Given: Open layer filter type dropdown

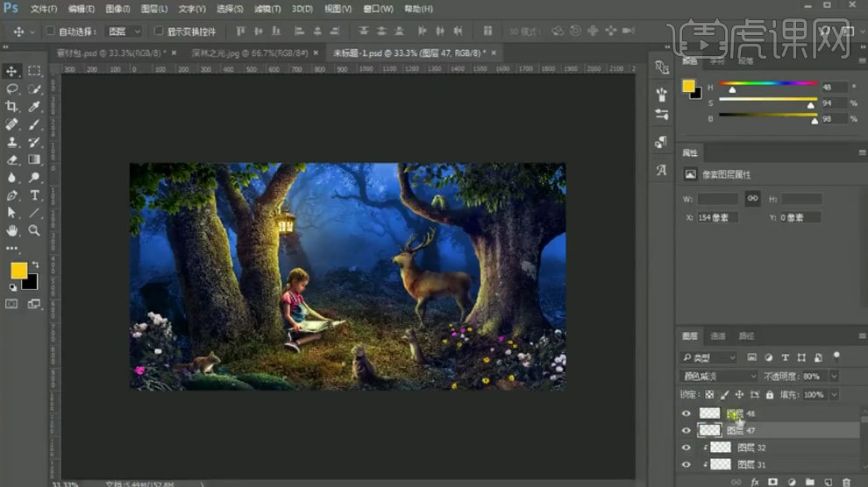Looking at the screenshot, I should click(709, 357).
